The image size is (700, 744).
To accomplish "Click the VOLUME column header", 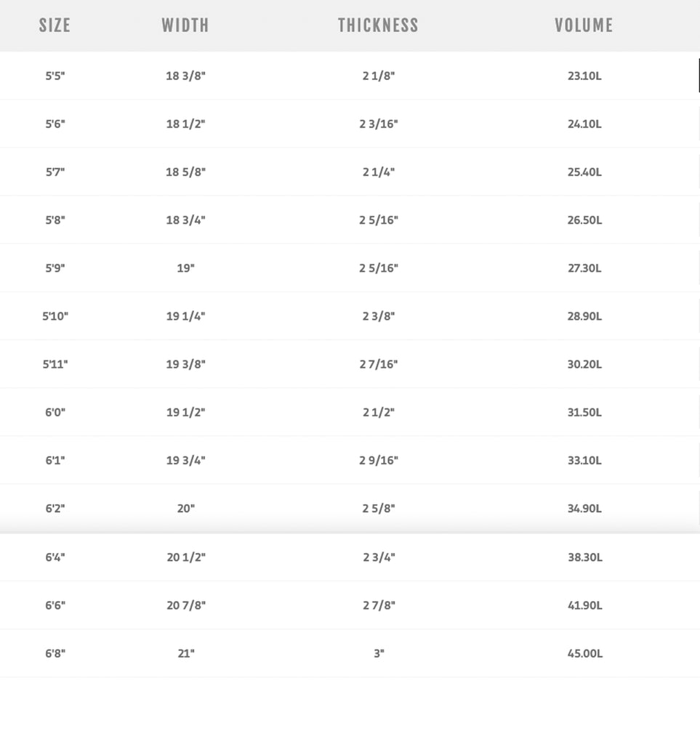I will point(584,25).
